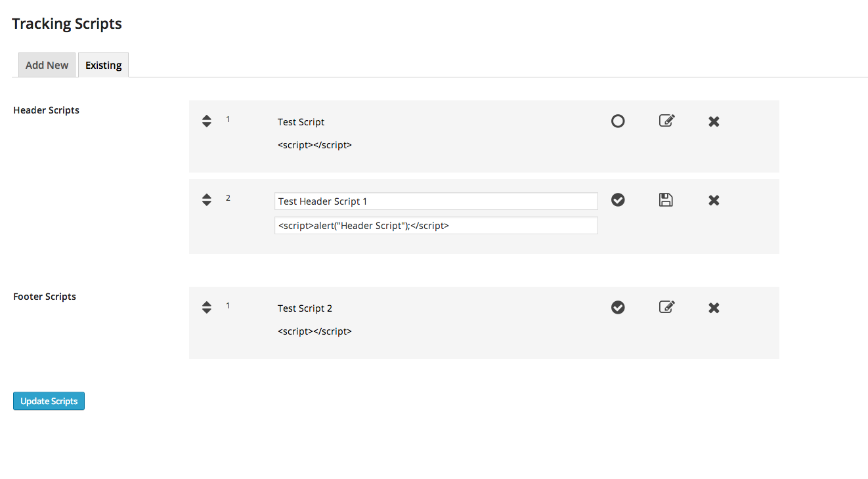Delete Test Script 2 footer entry
Screen dimensions: 868x479
[x=714, y=308]
